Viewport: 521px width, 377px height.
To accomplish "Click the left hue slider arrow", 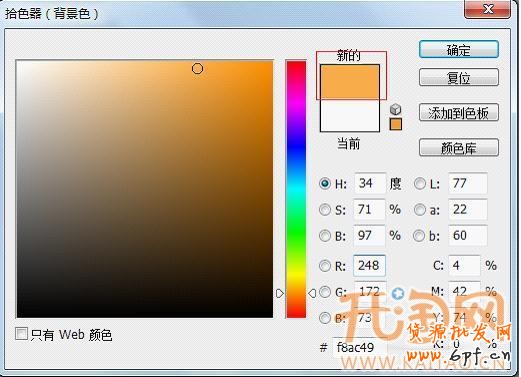I will pyautogui.click(x=280, y=293).
